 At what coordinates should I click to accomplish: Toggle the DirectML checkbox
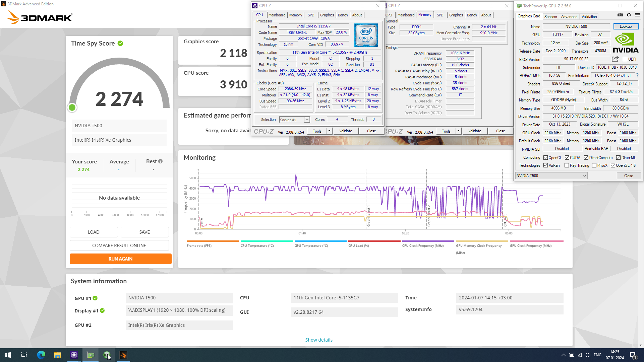tap(618, 158)
